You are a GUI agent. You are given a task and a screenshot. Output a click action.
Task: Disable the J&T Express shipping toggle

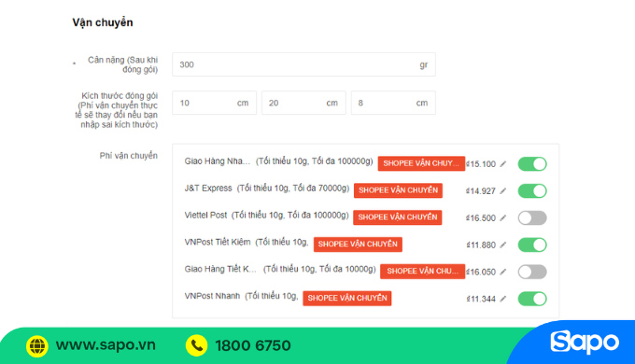532,190
